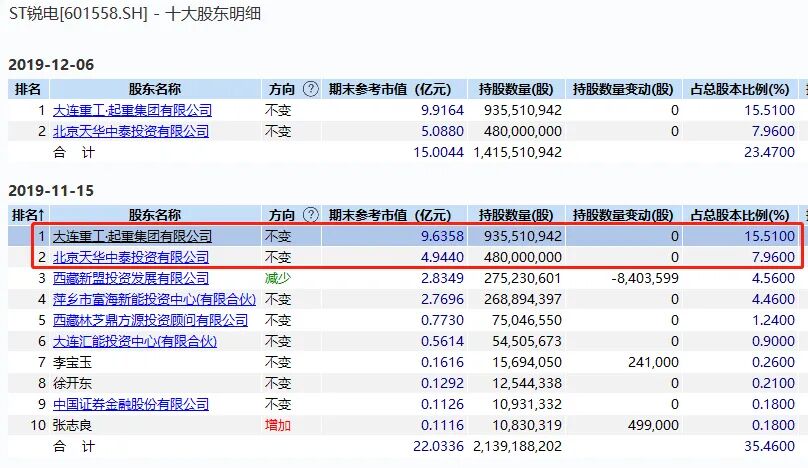Click 占总股本比例(%) header in 2019-11-15 table
The height and width of the screenshot is (468, 808).
[740, 215]
